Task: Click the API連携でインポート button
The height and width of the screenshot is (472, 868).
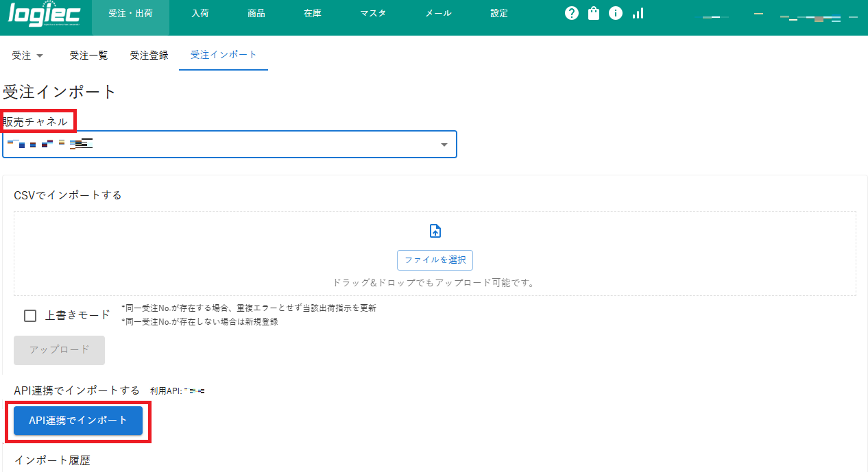Action: pyautogui.click(x=77, y=421)
